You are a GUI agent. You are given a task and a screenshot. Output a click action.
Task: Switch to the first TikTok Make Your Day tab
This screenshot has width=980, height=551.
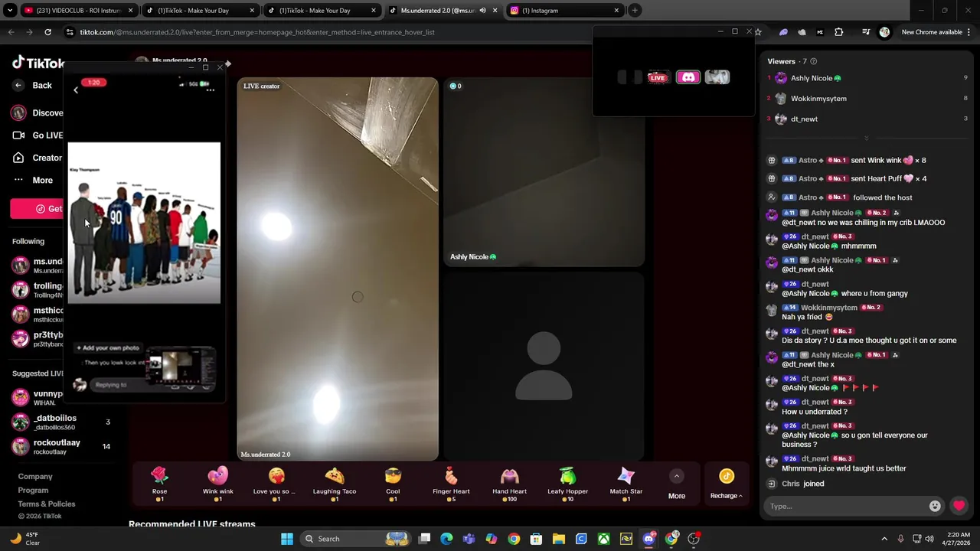(201, 11)
